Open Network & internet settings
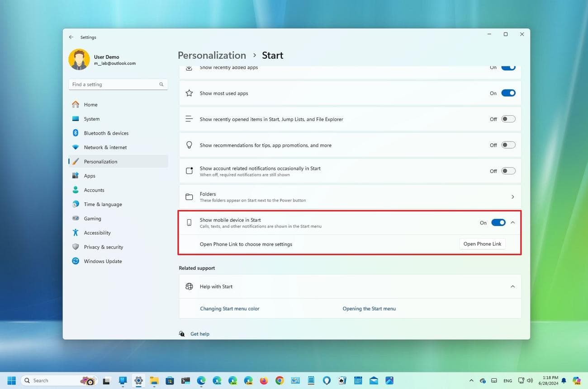Screen dimensions: 588x389 (x=118, y=147)
